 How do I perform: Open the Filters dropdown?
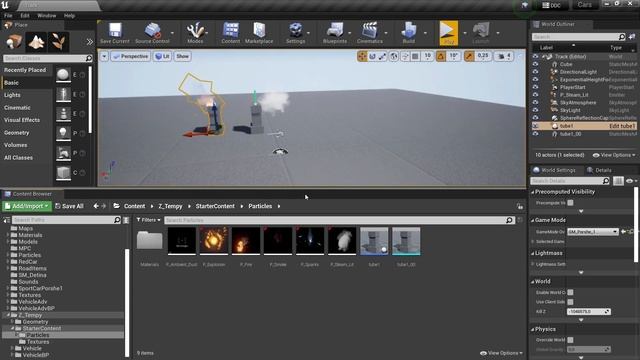point(149,220)
